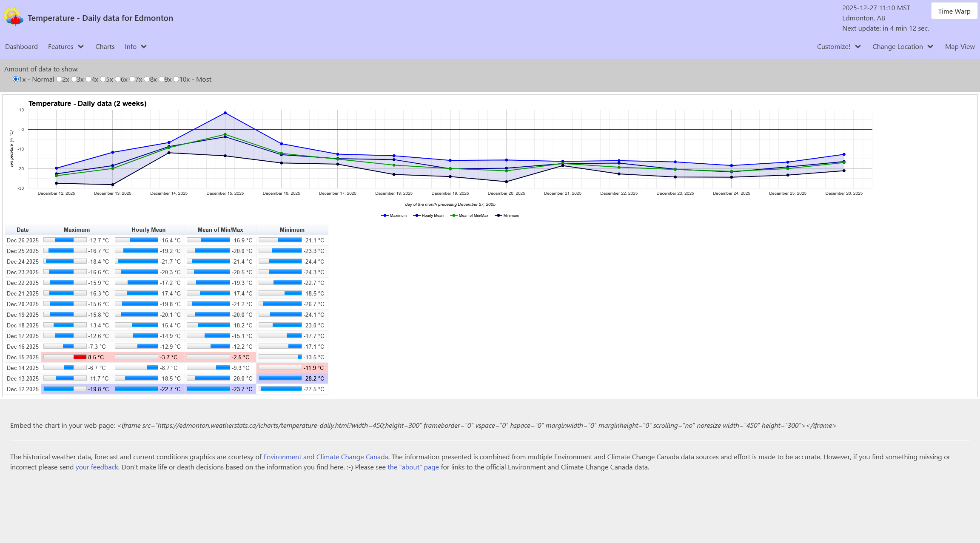The height and width of the screenshot is (543, 980).
Task: Click the Maximum legend marker icon
Action: click(x=385, y=216)
